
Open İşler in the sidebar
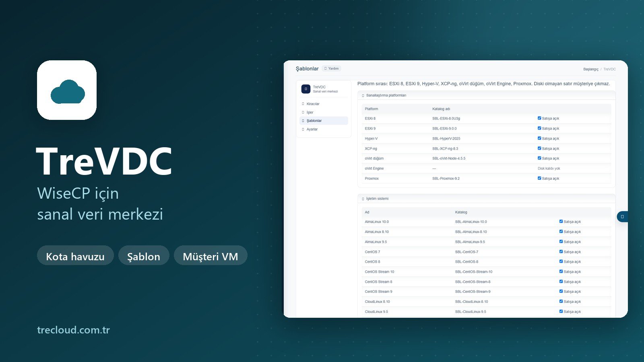pyautogui.click(x=324, y=112)
